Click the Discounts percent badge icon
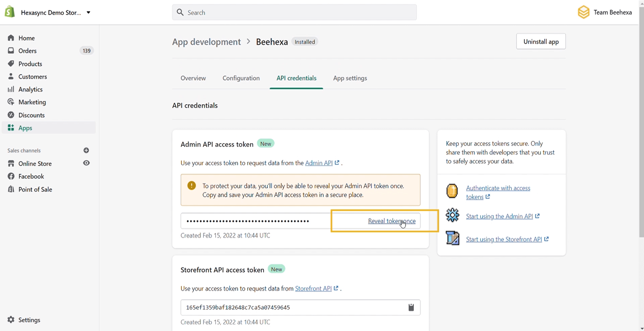 (x=11, y=115)
